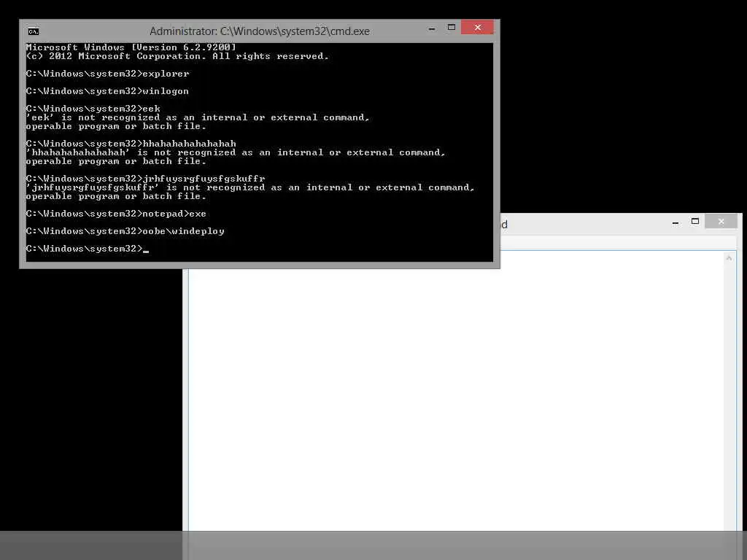The width and height of the screenshot is (747, 560).
Task: Click the 'jrhfuysrgfuysfgskuffr' command line
Action: point(146,179)
